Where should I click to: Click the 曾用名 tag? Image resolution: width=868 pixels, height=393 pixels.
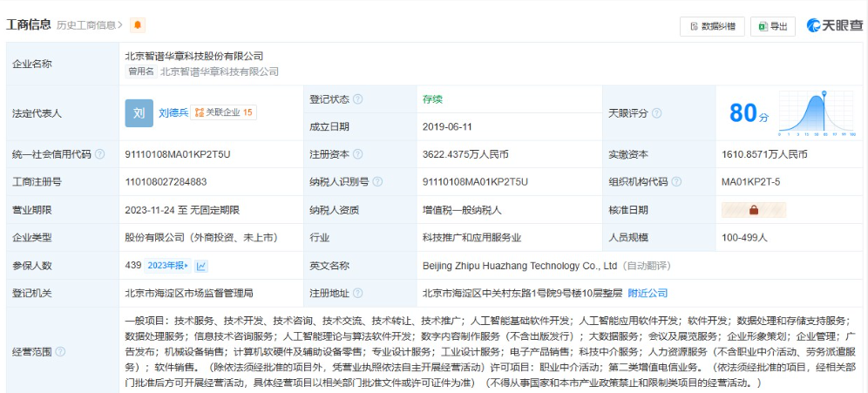point(141,71)
